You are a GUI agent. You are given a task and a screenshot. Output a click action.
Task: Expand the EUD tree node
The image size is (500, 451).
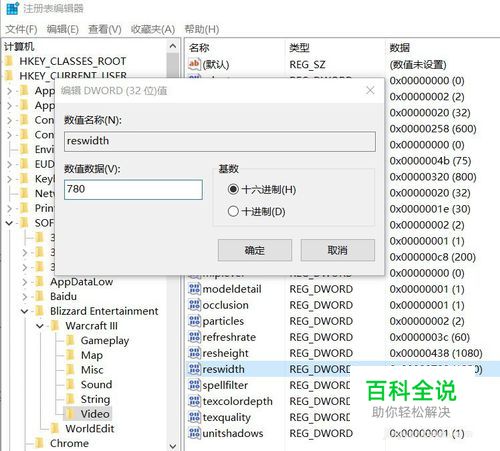tap(9, 164)
